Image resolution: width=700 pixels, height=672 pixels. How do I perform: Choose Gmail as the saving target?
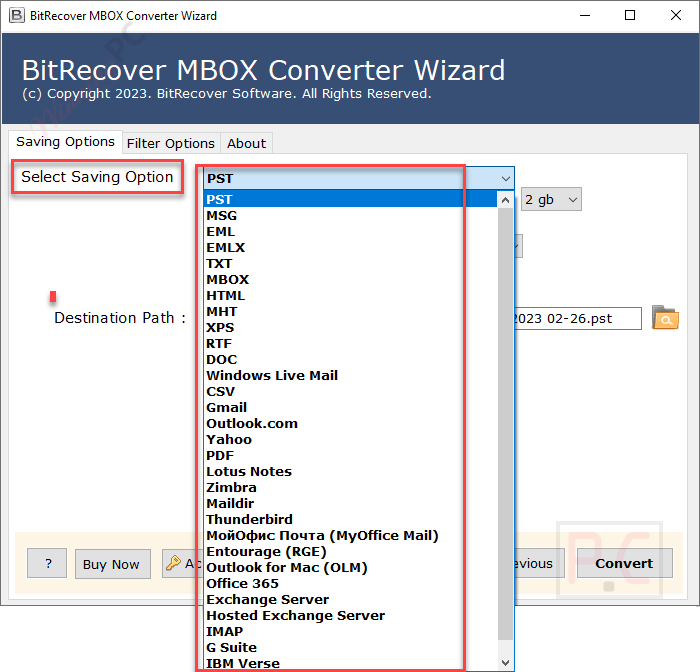(x=350, y=407)
